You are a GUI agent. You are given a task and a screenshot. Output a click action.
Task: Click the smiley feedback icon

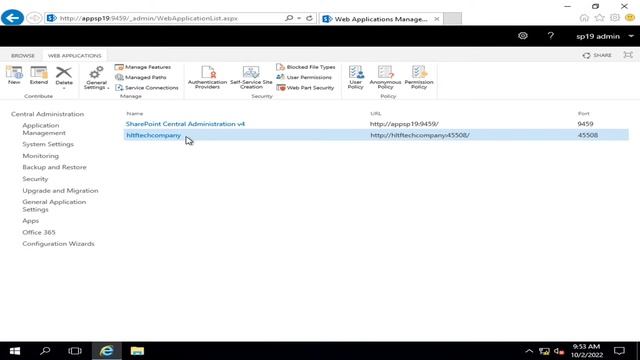630,18
